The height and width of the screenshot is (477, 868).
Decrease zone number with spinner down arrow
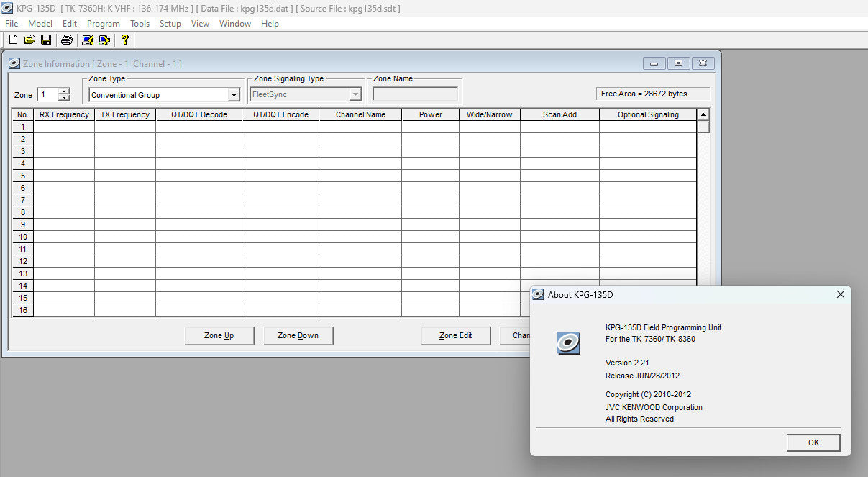[x=64, y=98]
